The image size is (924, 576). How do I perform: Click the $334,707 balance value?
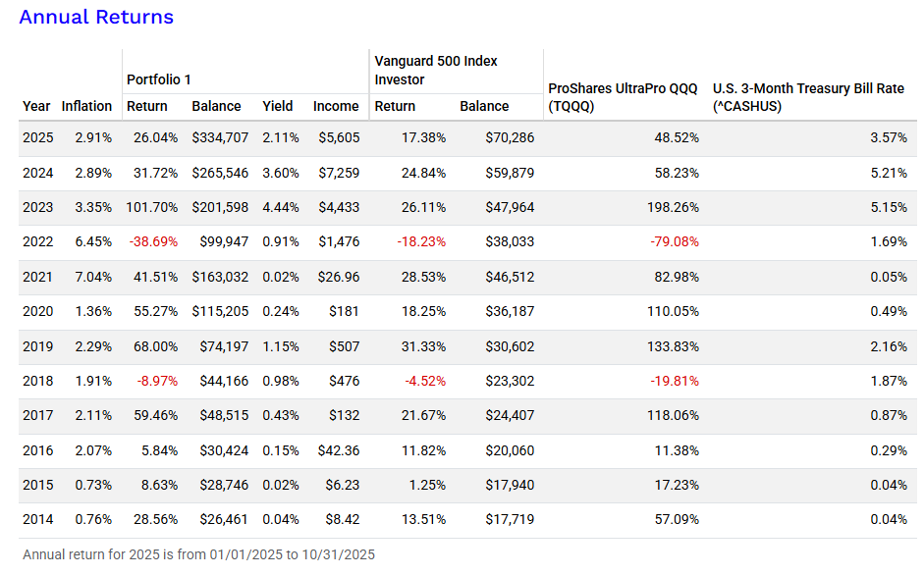220,137
